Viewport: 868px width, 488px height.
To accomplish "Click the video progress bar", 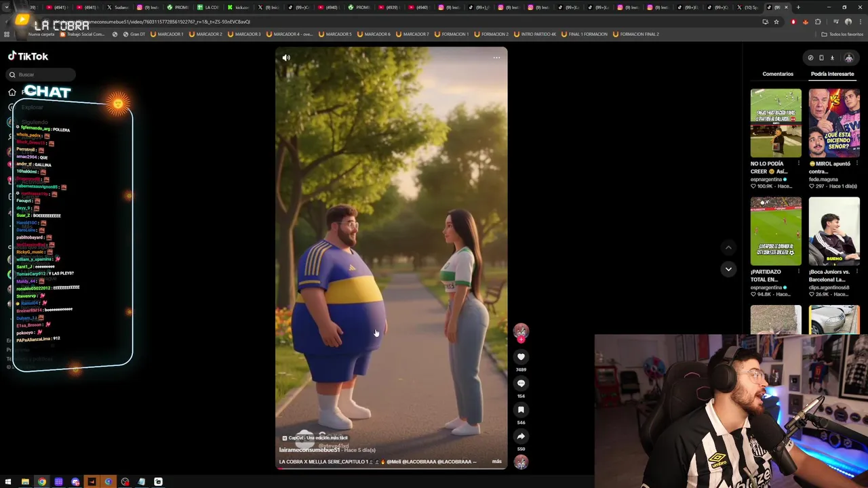I will (x=391, y=468).
